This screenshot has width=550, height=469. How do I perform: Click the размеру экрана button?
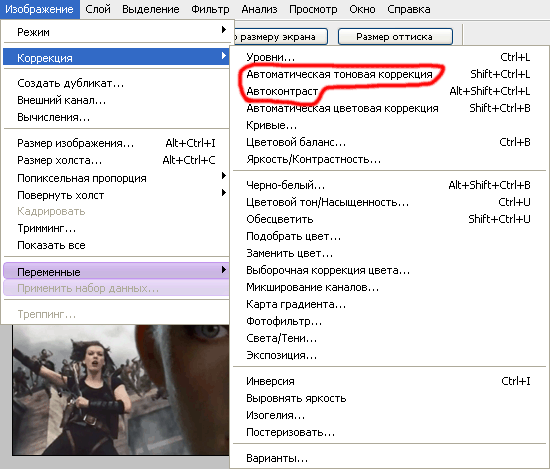coord(279,36)
